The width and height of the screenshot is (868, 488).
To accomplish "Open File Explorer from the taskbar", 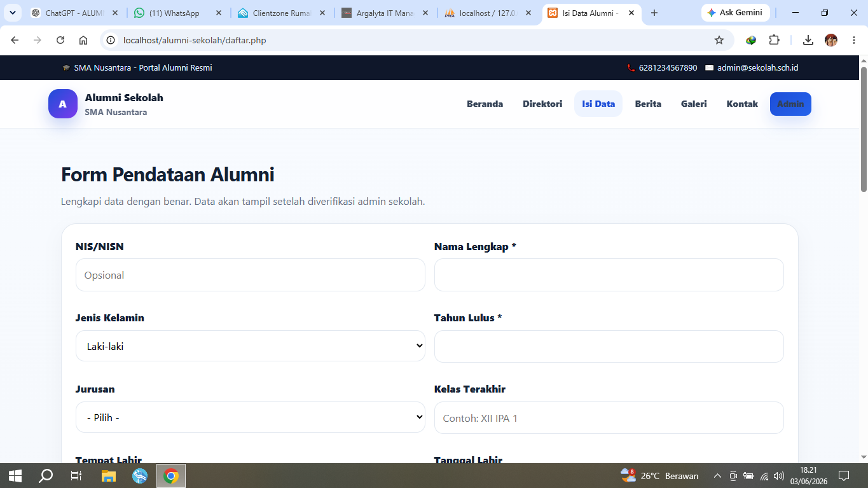I will 109,476.
